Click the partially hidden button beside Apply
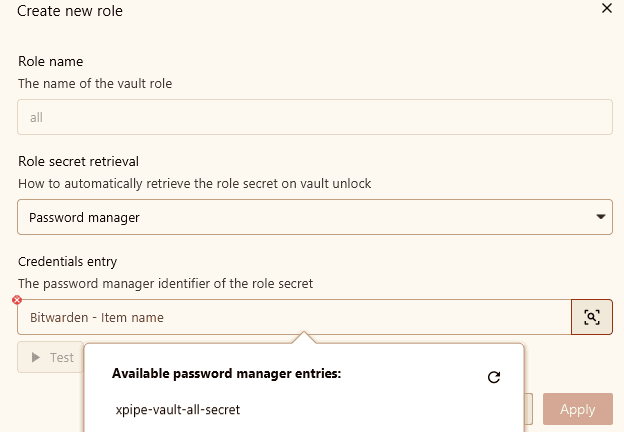Image resolution: width=624 pixels, height=432 pixels. coord(528,409)
